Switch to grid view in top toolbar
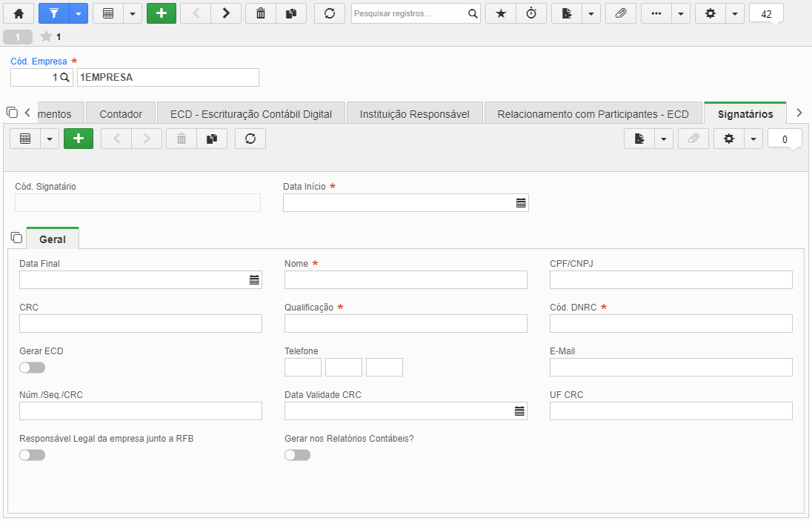The width and height of the screenshot is (812, 521). pos(107,13)
